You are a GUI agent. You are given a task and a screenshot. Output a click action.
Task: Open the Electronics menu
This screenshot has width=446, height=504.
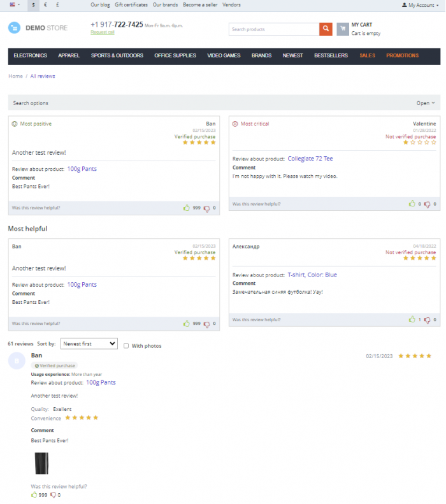pos(30,55)
